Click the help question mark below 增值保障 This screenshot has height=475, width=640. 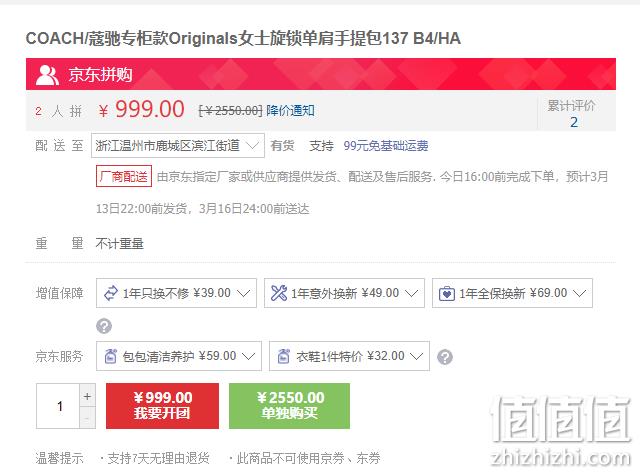104,326
